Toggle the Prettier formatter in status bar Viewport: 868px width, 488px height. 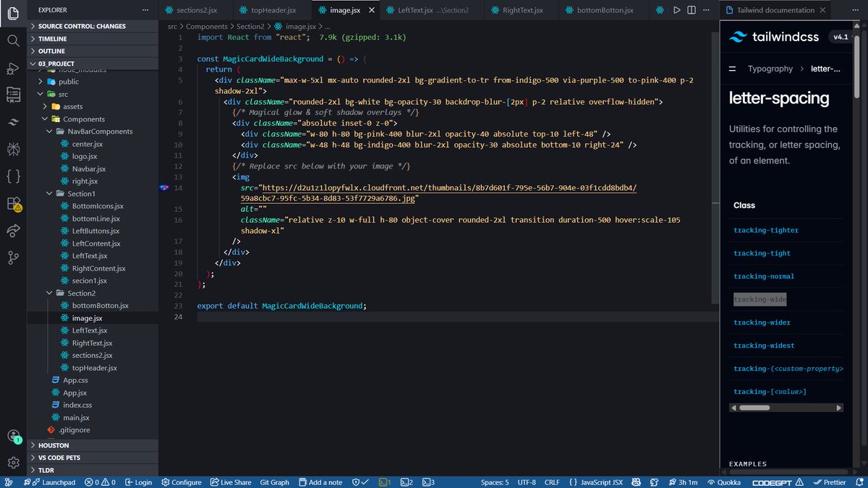pyautogui.click(x=830, y=481)
